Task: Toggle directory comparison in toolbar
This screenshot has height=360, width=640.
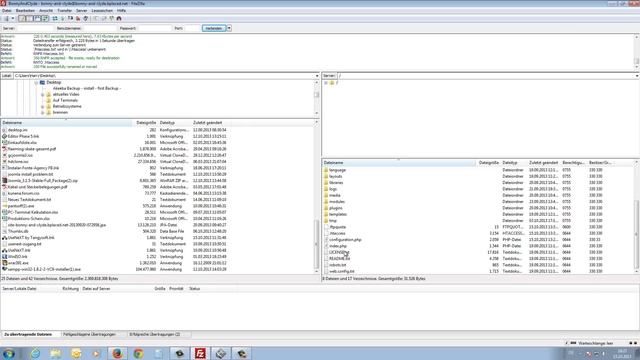Action: [104, 18]
